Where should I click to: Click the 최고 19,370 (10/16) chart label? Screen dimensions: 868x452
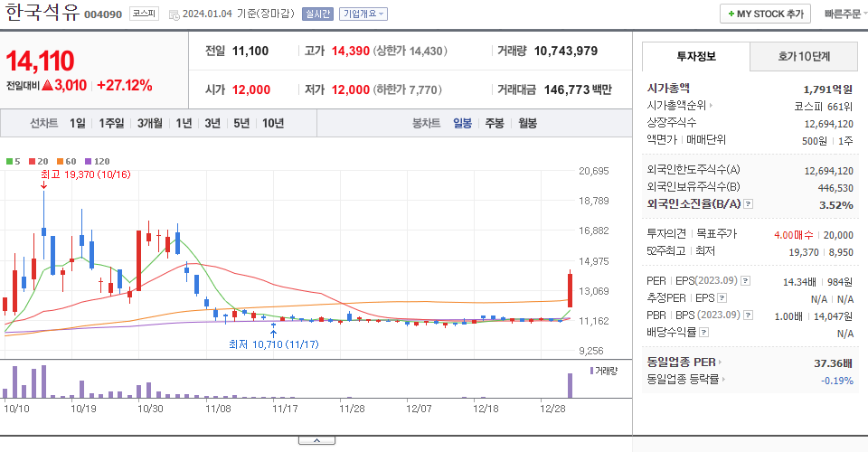pyautogui.click(x=86, y=174)
